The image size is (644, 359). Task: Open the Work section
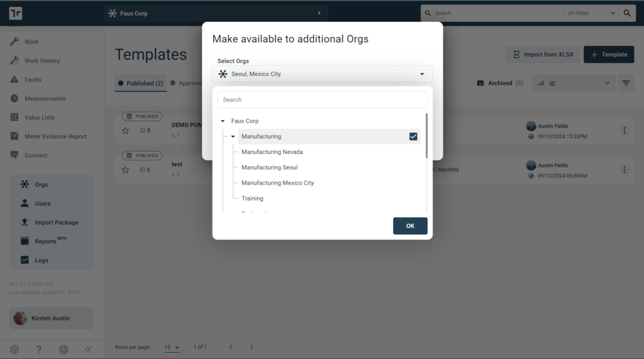coord(31,42)
